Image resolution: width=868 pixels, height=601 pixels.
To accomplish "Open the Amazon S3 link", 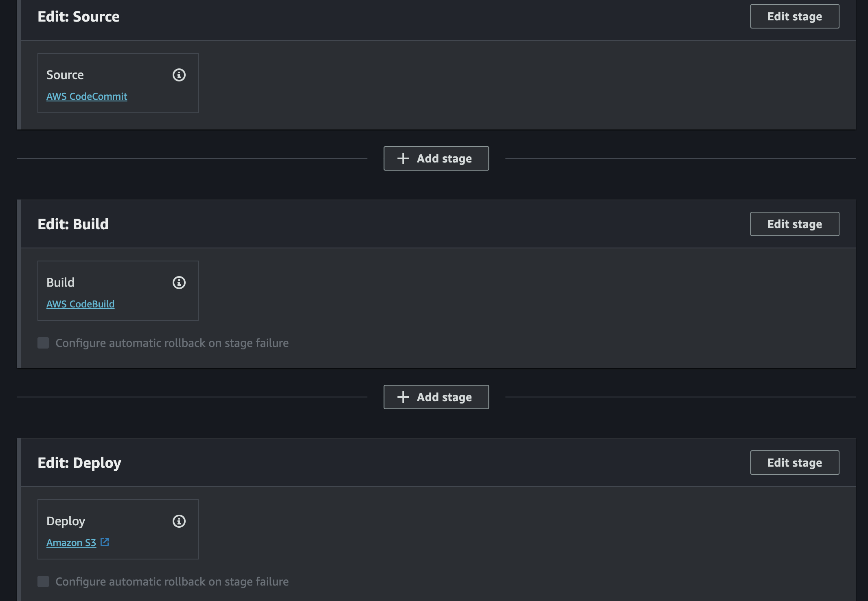I will [71, 543].
